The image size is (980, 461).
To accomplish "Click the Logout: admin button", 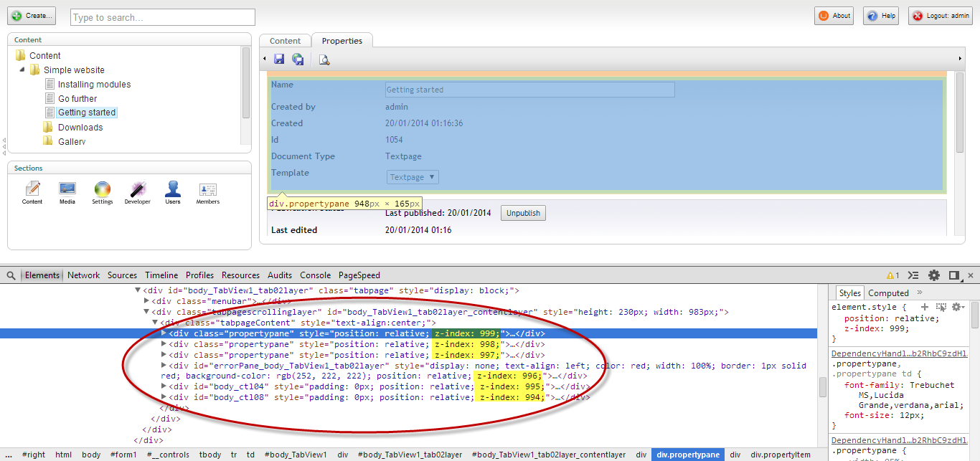I will (x=940, y=16).
